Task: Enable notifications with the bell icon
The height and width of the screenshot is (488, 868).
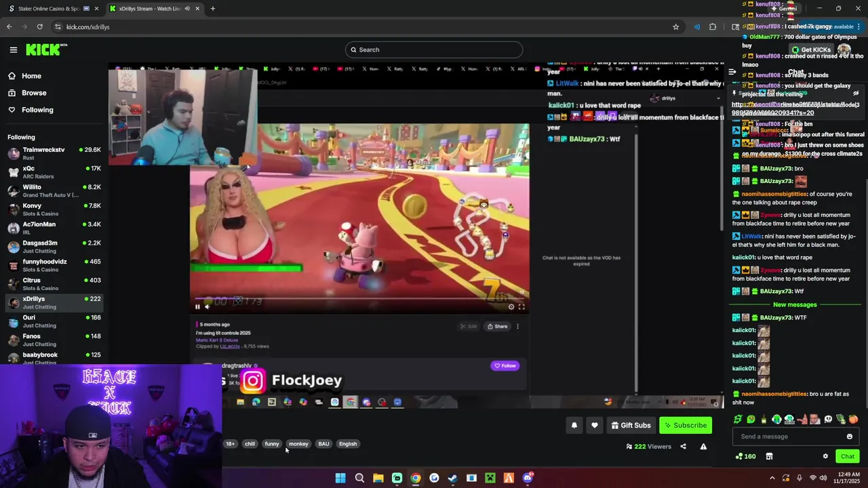Action: point(574,425)
